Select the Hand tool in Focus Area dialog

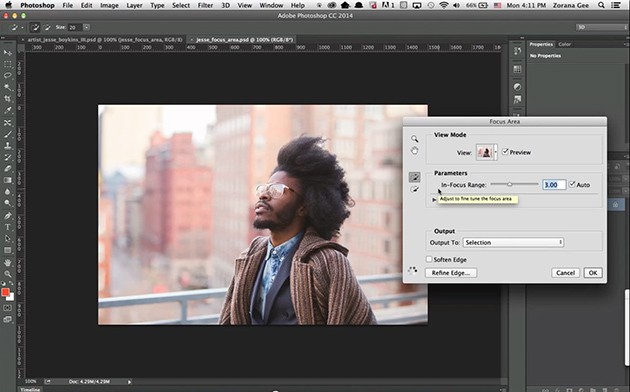[414, 151]
